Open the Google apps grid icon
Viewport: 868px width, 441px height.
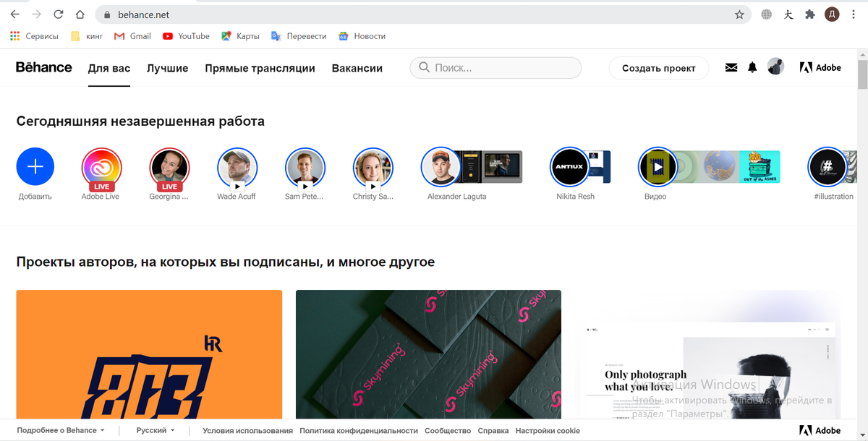pos(14,35)
